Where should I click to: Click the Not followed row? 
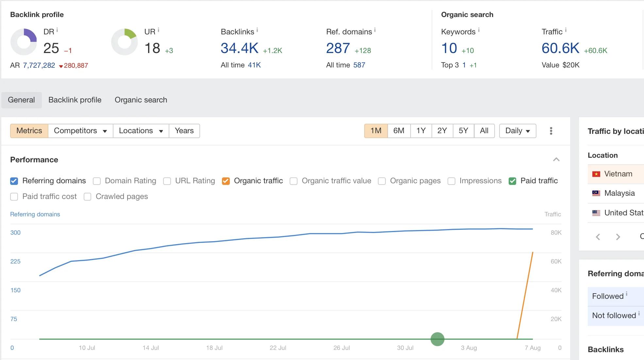[x=616, y=316]
